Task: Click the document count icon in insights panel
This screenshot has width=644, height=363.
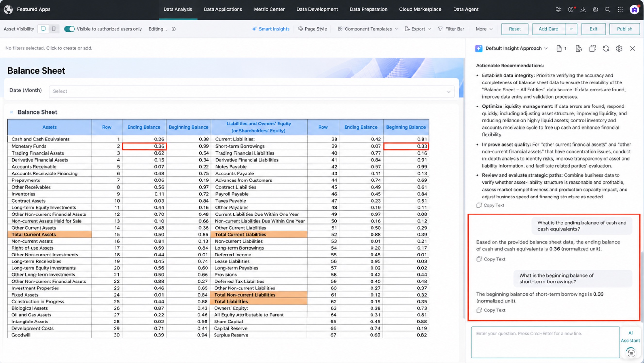Action: click(561, 49)
